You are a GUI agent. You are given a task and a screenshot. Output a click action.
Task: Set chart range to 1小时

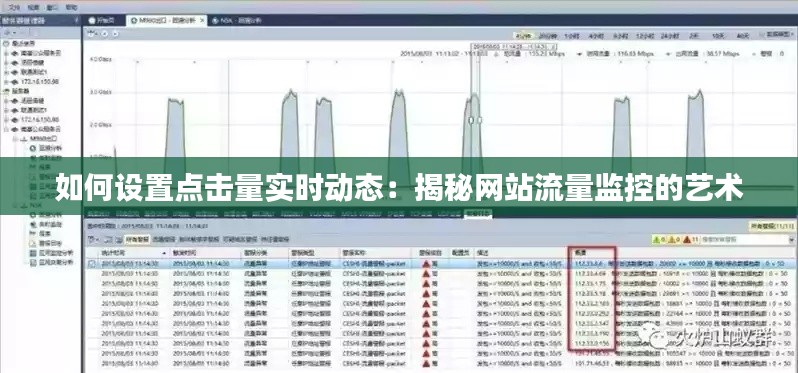pos(572,36)
